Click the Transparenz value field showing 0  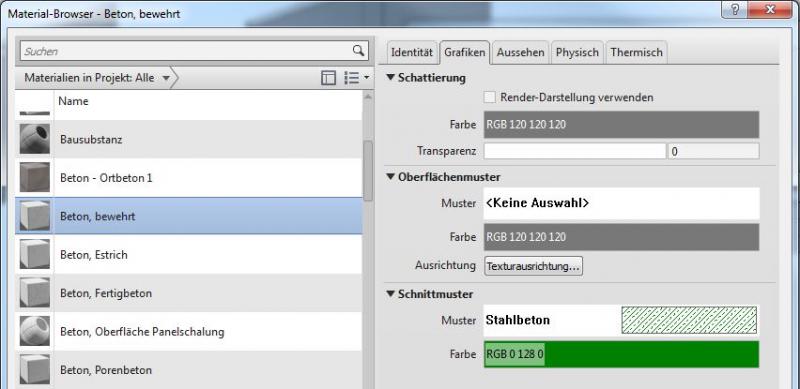[713, 151]
